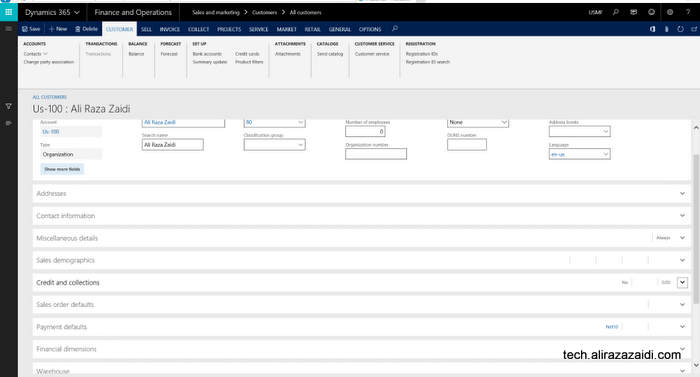Open Product filters under Set up

(249, 62)
